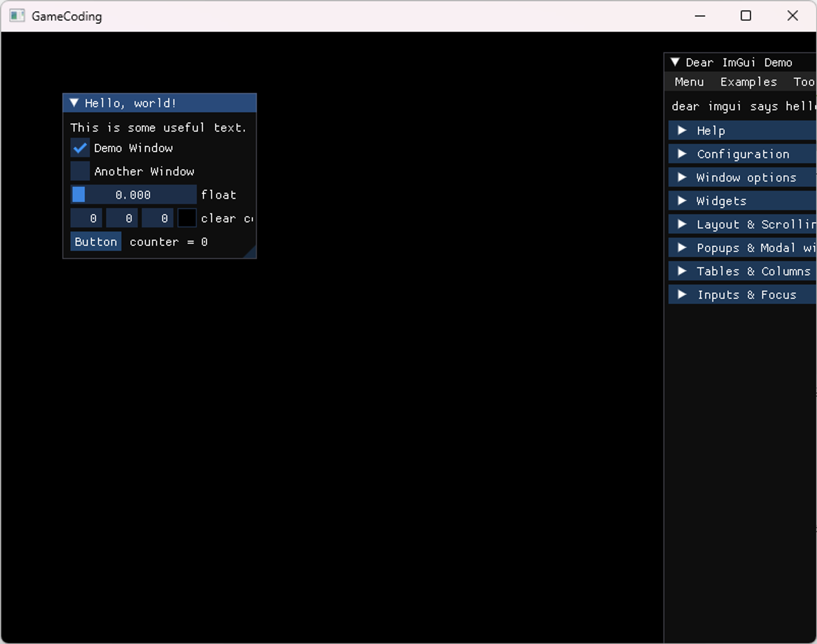This screenshot has height=644, width=817.
Task: Click the GameCoding app icon in title bar
Action: point(17,16)
